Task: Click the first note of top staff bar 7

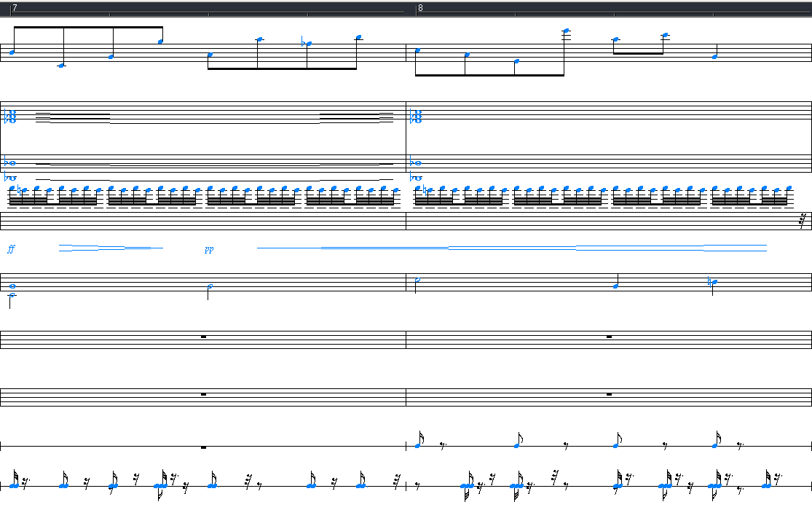Action: 12,52
